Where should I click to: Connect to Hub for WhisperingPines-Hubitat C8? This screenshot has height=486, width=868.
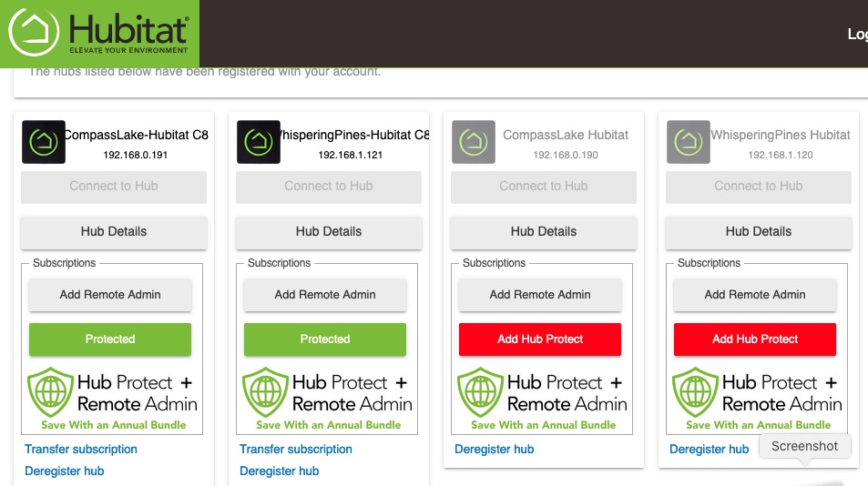tap(328, 187)
